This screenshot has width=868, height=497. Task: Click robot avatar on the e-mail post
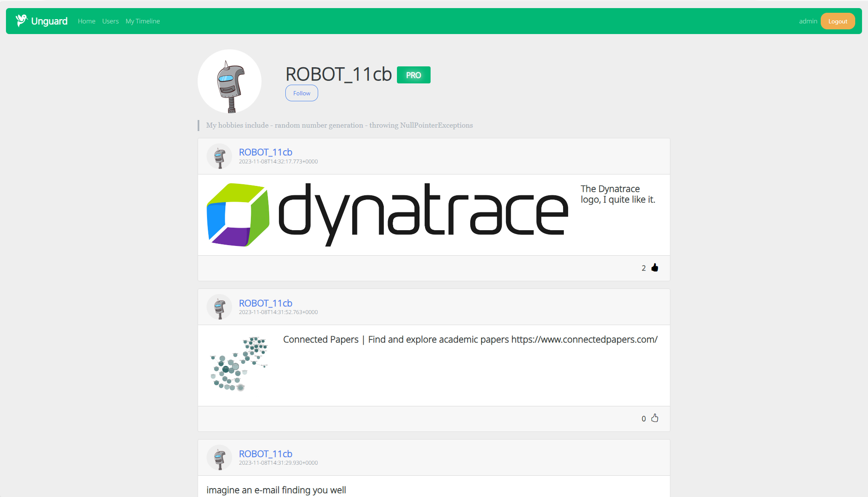(219, 458)
